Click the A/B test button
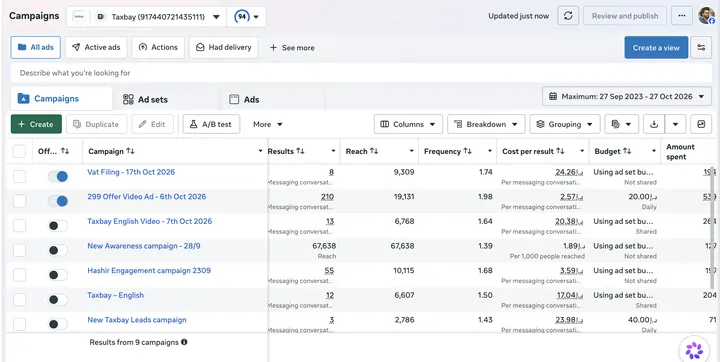Screen dimensions: 720x362 211,124
